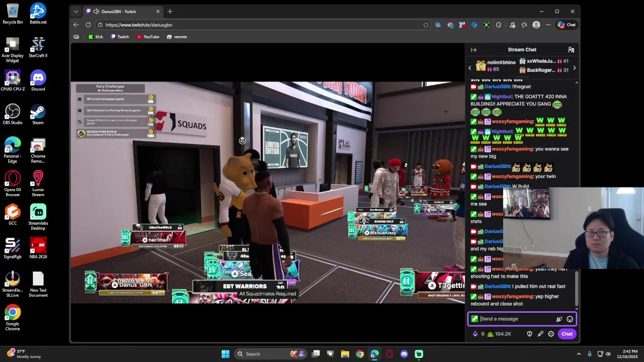
Task: Open emote picker in chat box
Action: click(570, 319)
